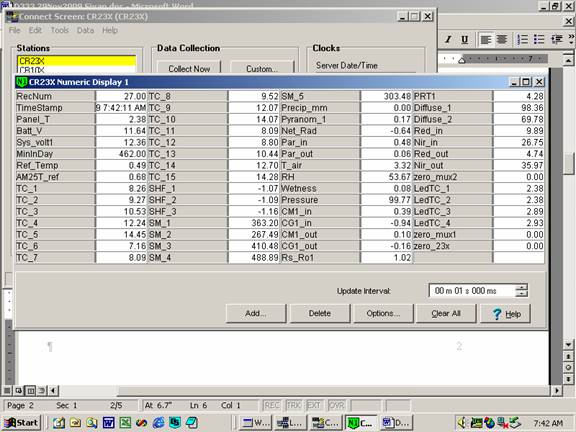Toggle OVR overtype mode in Word status bar
Screen dimensions: 576x432
click(x=336, y=405)
